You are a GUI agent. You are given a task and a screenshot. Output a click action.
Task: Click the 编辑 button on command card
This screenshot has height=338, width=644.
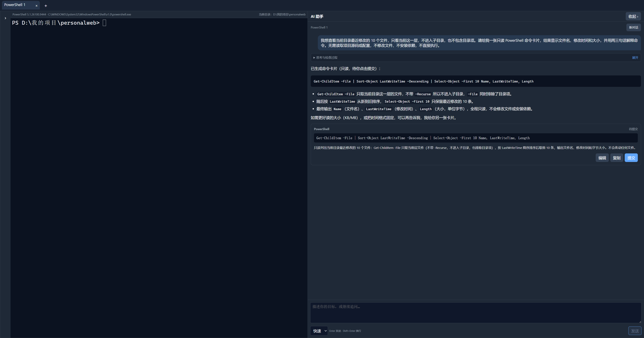tap(602, 158)
